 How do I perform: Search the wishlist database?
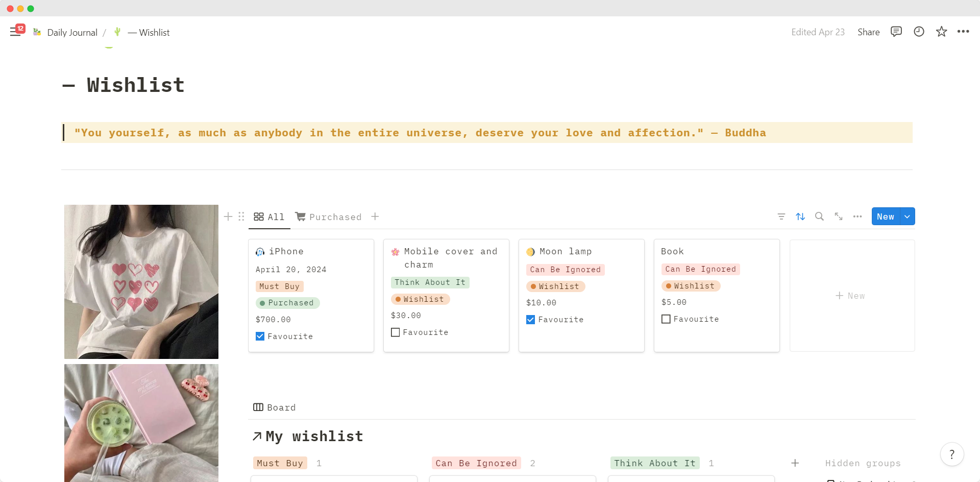(x=819, y=216)
